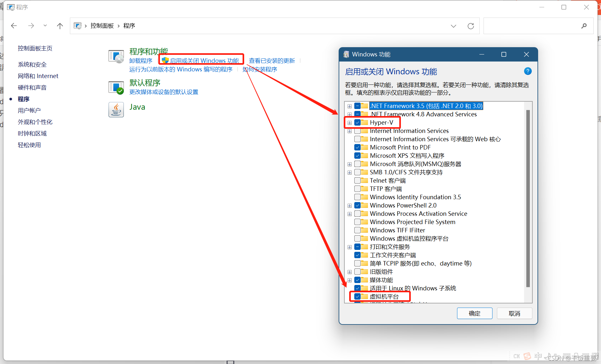Confirm with the 确定 button
The height and width of the screenshot is (364, 601).
[x=475, y=313]
